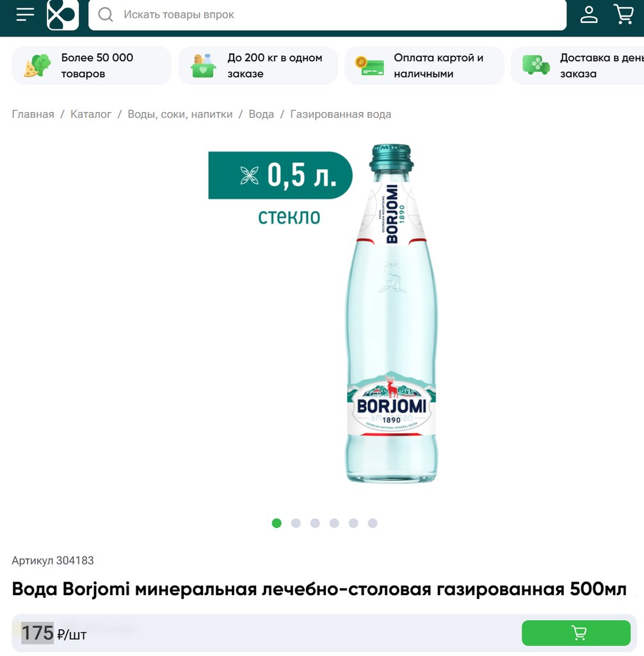Select the second image carousel dot
The height and width of the screenshot is (656, 644).
tap(296, 523)
